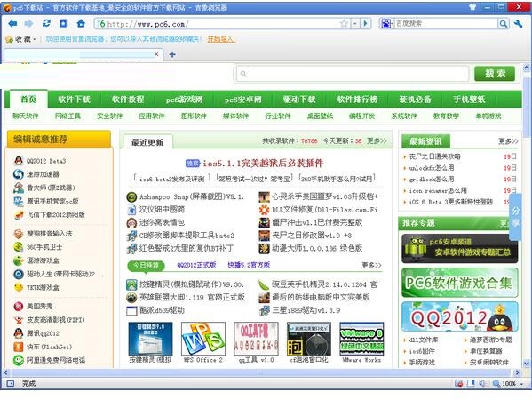Open the 软件教程 navigation tab
This screenshot has height=400, width=532.
128,100
